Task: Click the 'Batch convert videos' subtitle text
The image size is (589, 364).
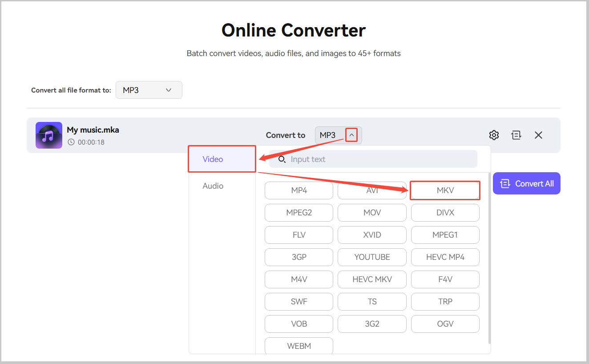Action: tap(294, 53)
